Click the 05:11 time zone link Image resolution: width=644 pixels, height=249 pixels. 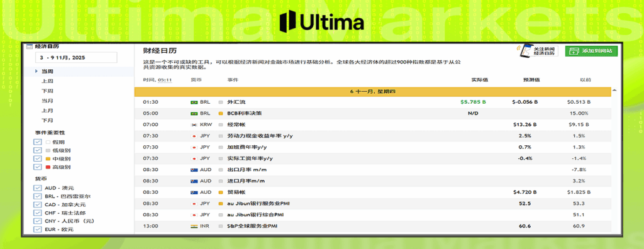click(x=165, y=80)
